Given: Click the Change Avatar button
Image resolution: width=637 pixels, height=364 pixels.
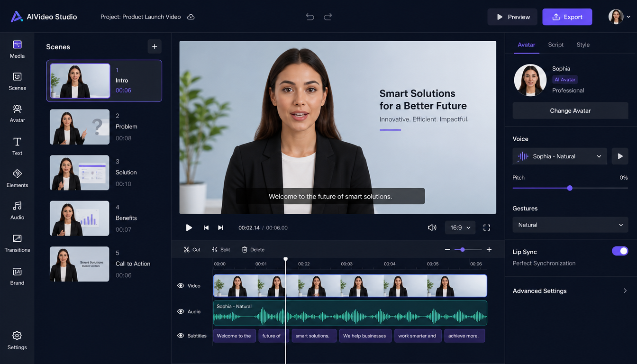Looking at the screenshot, I should pos(570,110).
